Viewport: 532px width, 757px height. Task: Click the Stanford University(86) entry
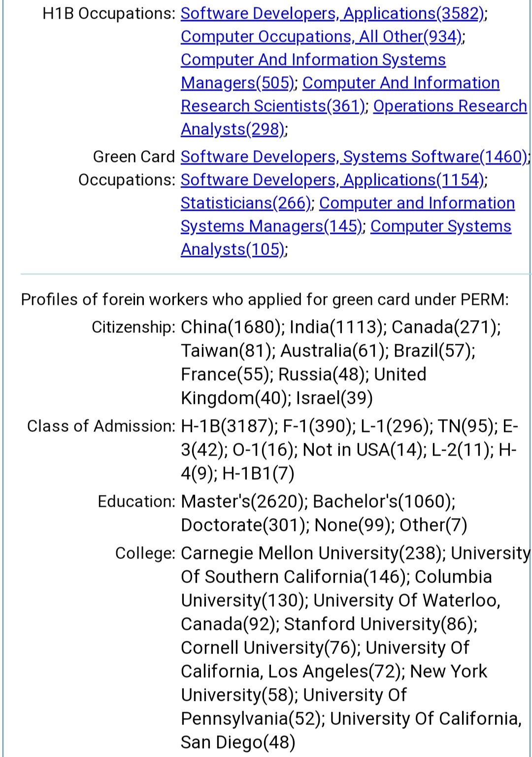coord(380,624)
